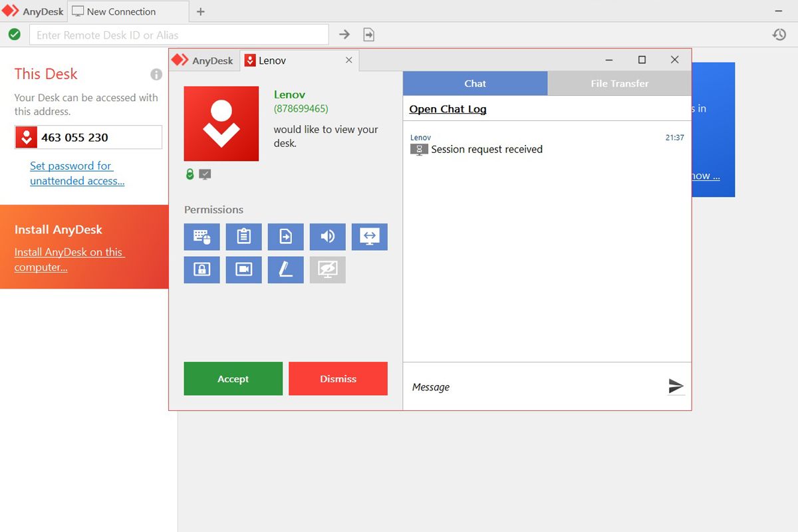
Task: Switch to the Chat tab
Action: 475,83
